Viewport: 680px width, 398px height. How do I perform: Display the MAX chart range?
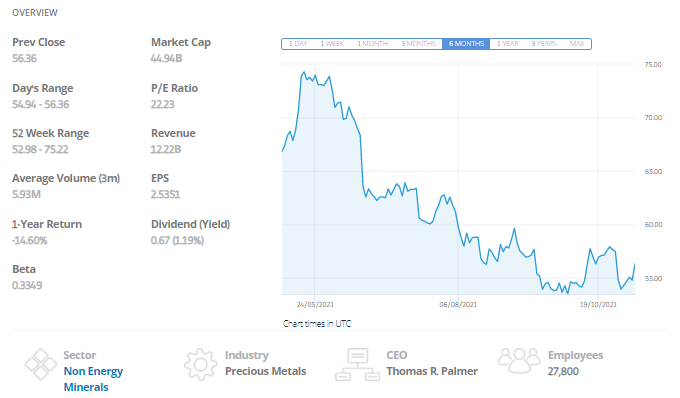pos(577,44)
